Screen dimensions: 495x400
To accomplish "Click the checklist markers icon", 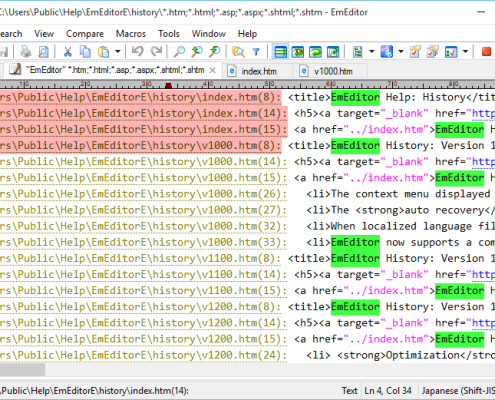I will [451, 52].
